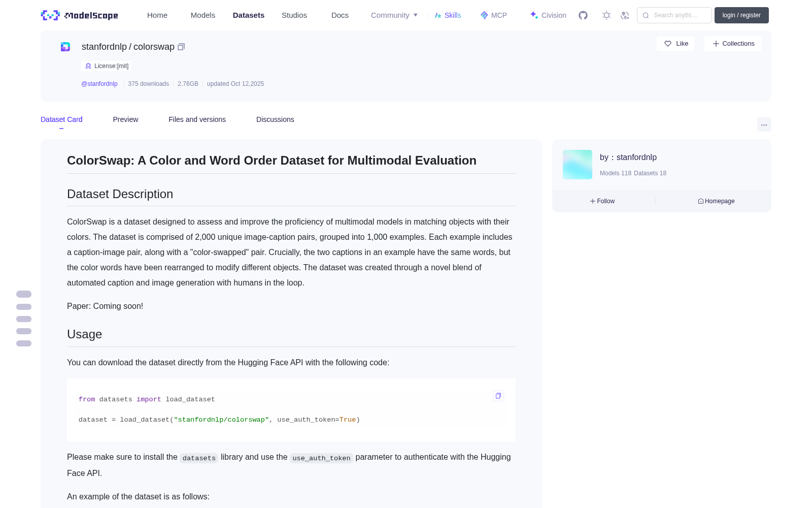
Task: Click the 'An example of the dataset' sentence
Action: [138, 496]
